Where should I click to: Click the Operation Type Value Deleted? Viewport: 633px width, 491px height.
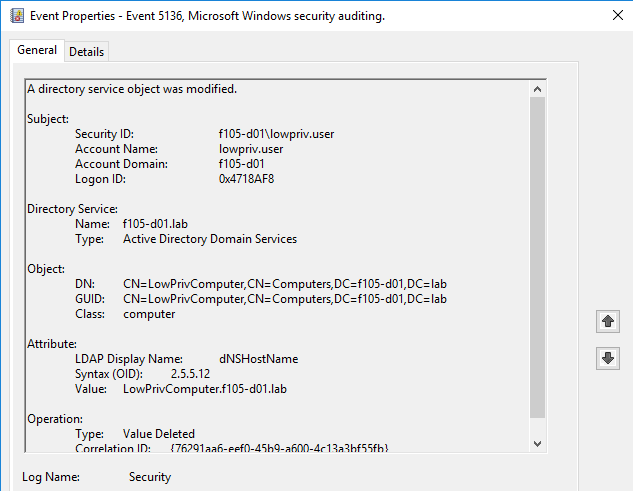[159, 434]
